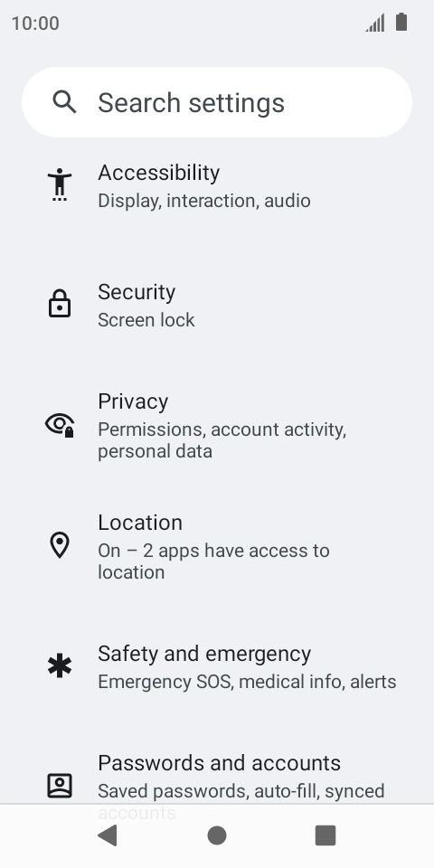Open the Security settings entry
The image size is (434, 868).
pos(217,305)
